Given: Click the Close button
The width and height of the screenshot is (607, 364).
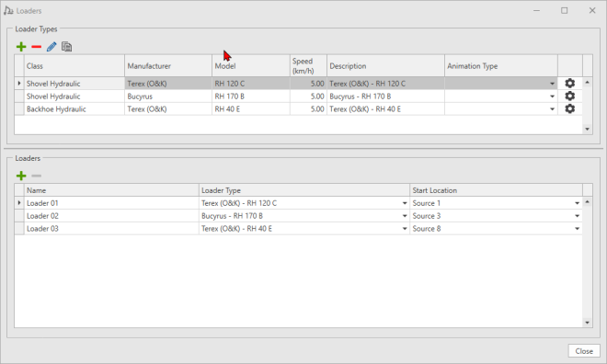Looking at the screenshot, I should pyautogui.click(x=584, y=351).
